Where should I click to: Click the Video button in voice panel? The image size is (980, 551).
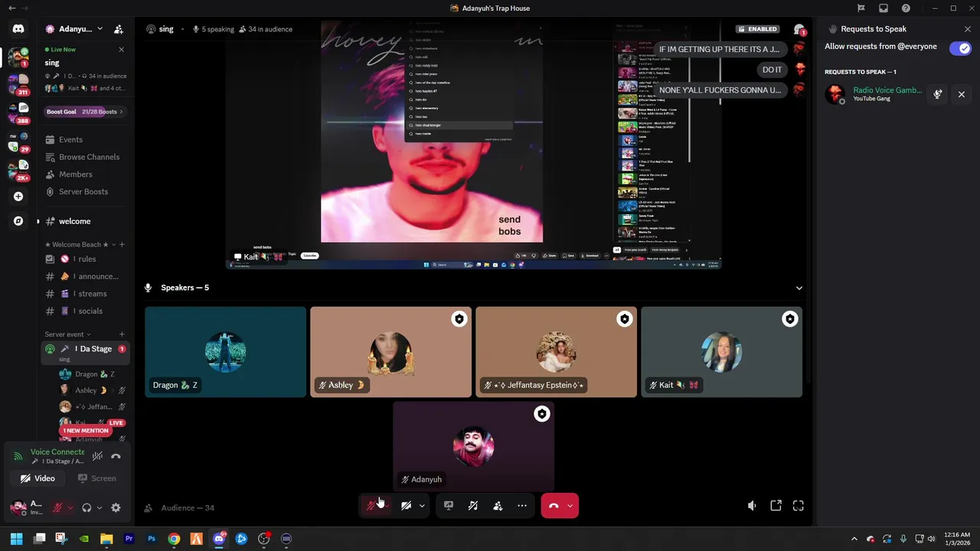click(x=38, y=478)
